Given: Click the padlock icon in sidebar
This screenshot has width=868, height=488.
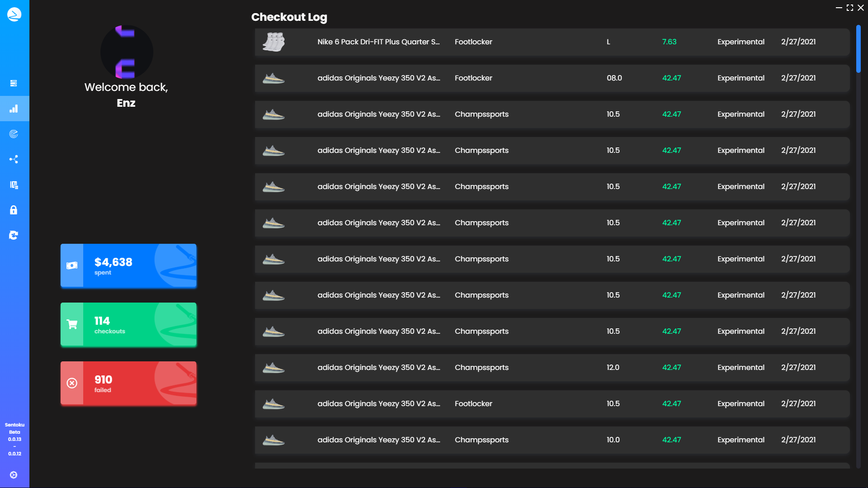Looking at the screenshot, I should point(14,210).
